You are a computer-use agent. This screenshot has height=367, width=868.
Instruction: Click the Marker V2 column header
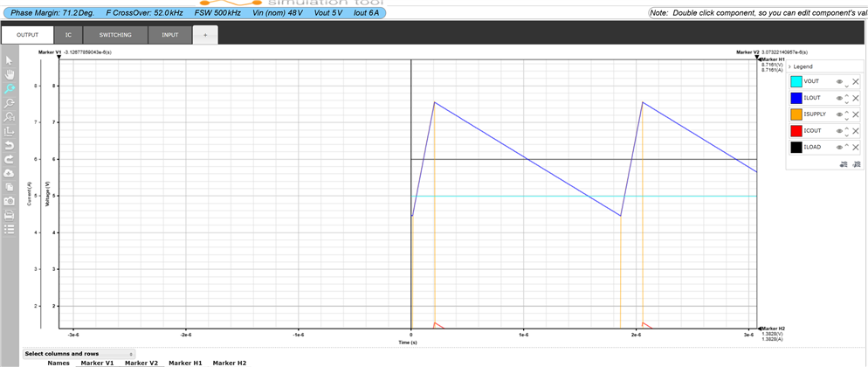tap(141, 364)
